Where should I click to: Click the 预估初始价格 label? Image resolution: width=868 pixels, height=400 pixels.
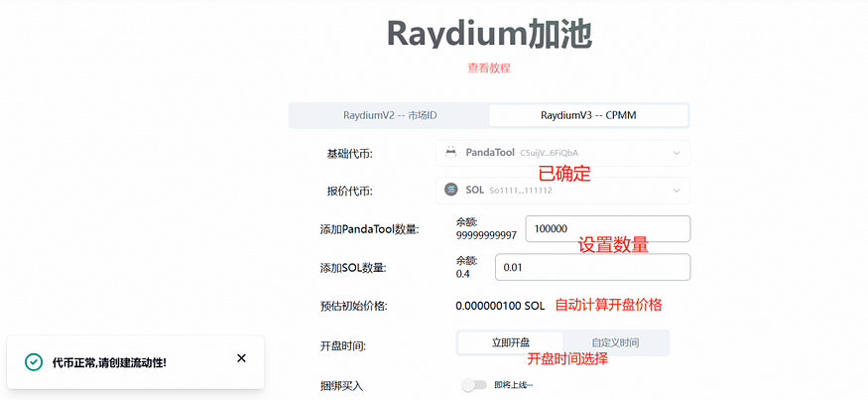[353, 306]
